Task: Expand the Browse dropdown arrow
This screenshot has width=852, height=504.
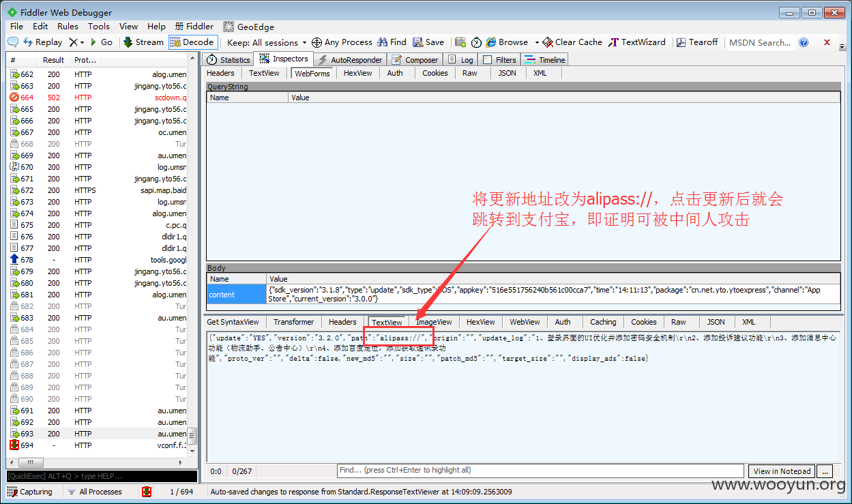Action: click(x=537, y=42)
